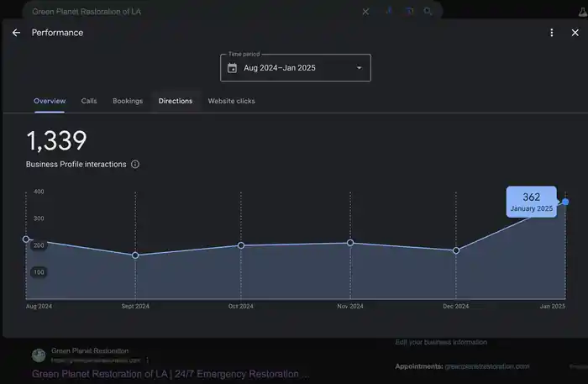Click the voice search microphone icon
The width and height of the screenshot is (588, 384).
point(389,11)
